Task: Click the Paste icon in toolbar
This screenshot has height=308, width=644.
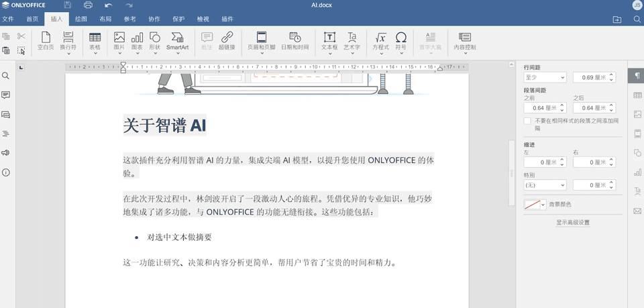Action: coord(6,50)
